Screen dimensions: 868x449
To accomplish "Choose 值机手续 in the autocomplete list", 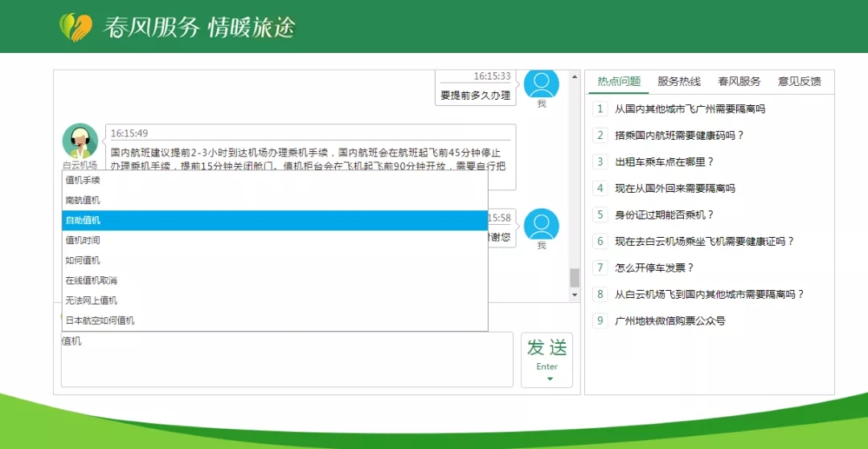I will [x=275, y=180].
